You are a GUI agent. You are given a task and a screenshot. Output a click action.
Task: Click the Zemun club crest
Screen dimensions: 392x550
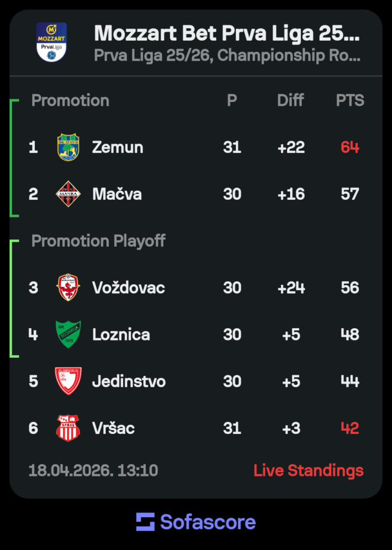point(68,147)
